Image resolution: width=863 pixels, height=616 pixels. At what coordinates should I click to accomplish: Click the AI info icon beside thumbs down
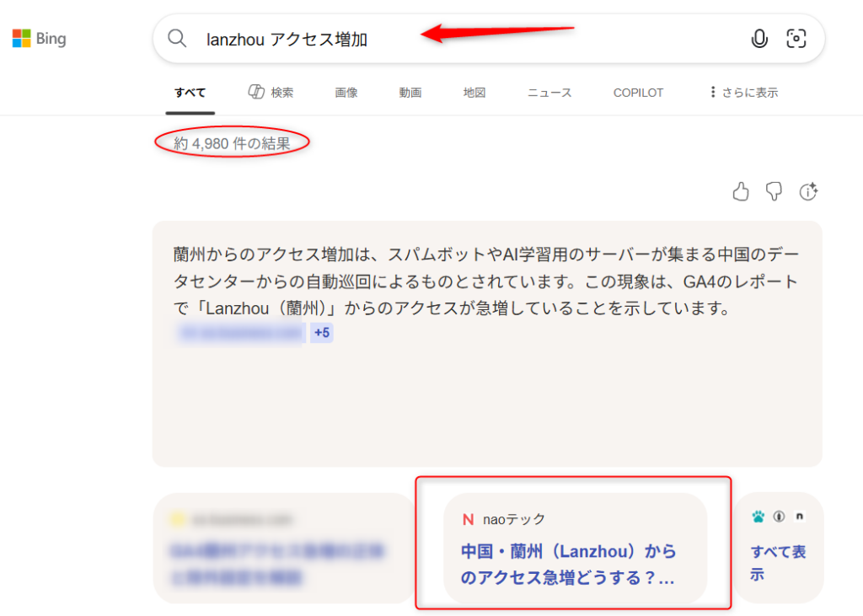[808, 192]
